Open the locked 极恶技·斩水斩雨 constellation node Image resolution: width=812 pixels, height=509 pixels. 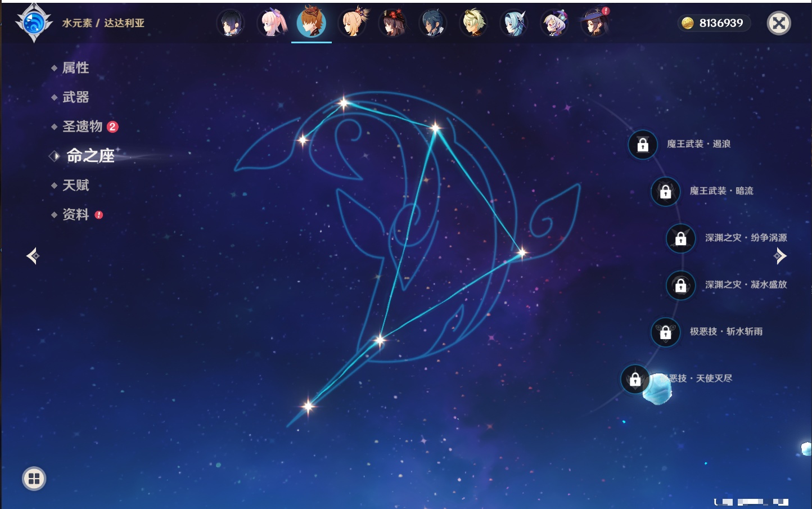[x=665, y=332]
